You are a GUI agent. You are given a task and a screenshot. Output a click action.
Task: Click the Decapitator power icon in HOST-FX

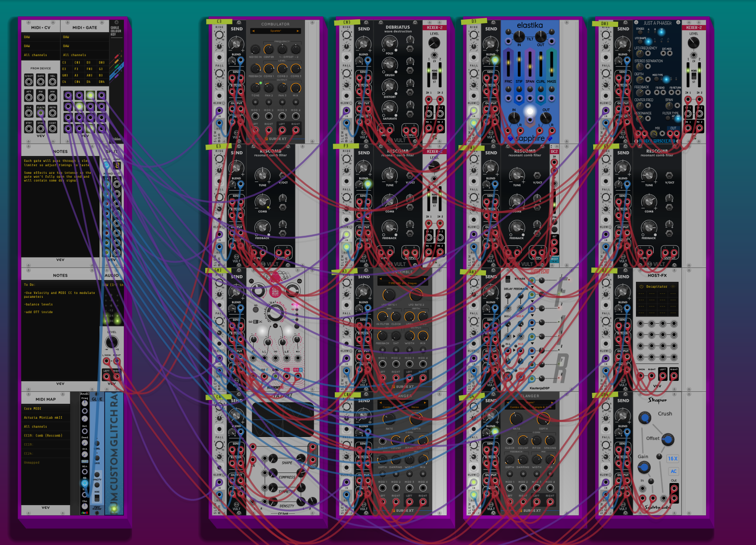coord(642,287)
